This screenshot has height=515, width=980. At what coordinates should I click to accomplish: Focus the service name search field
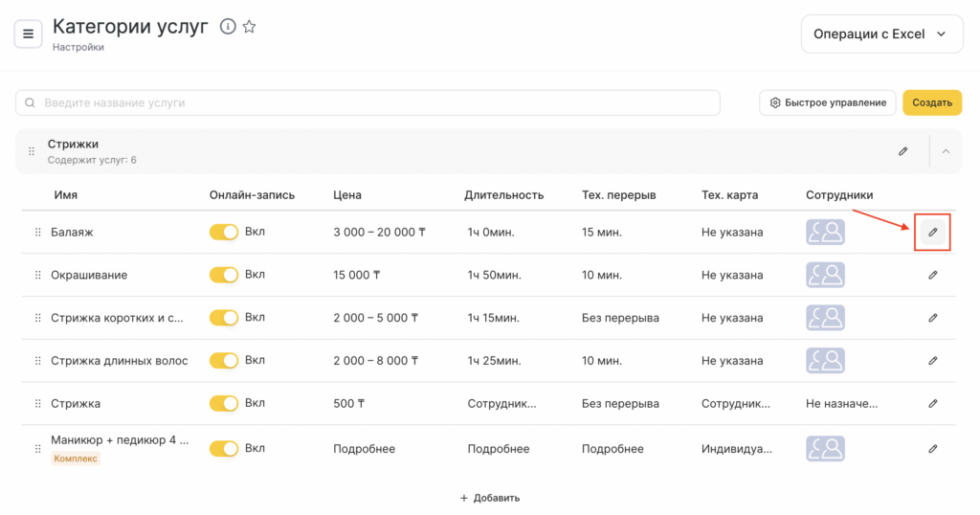click(367, 102)
